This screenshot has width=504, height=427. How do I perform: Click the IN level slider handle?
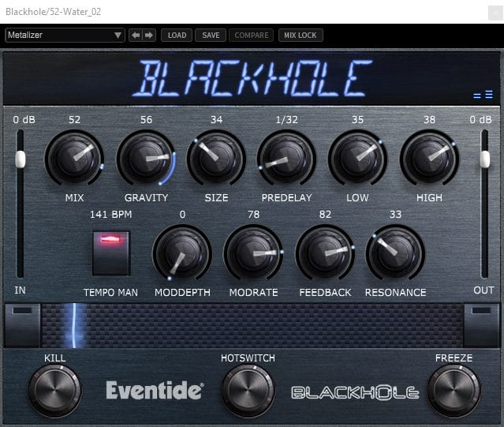[21, 160]
